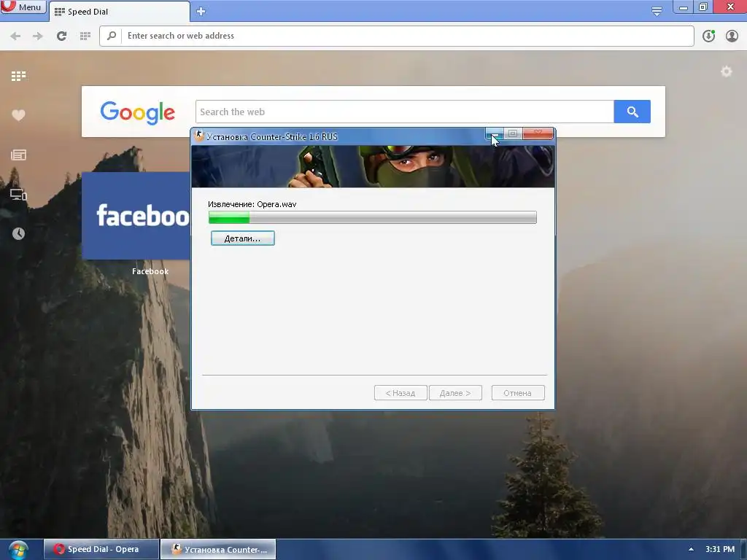The image size is (747, 560).
Task: Click the Детали... button in installer
Action: click(x=243, y=238)
